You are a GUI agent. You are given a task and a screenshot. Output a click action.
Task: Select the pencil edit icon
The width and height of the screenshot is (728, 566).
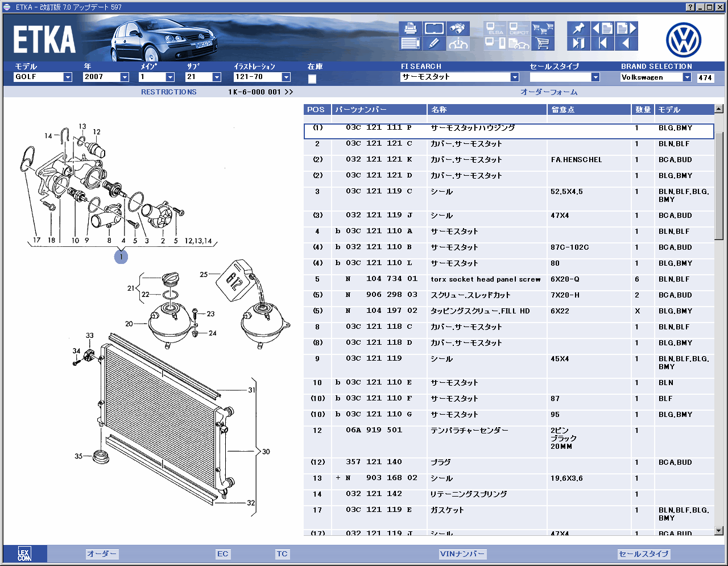point(434,43)
